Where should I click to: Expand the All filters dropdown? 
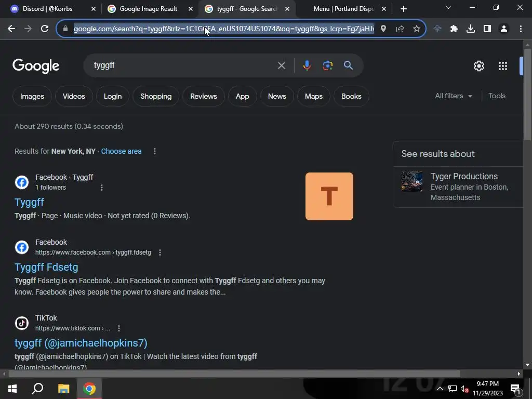(453, 96)
